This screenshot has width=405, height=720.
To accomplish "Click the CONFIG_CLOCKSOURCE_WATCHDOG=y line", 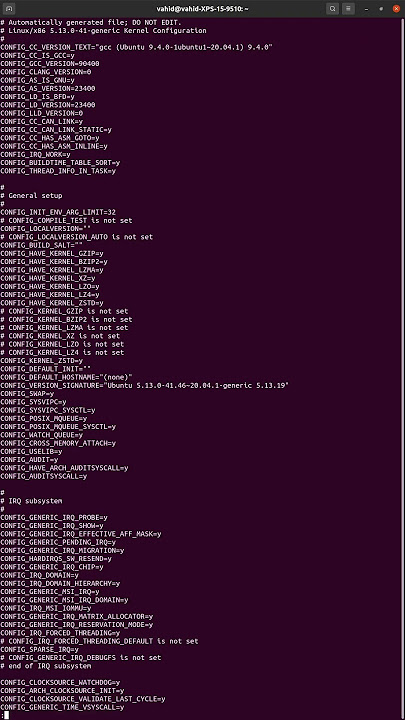I will (x=60, y=683).
